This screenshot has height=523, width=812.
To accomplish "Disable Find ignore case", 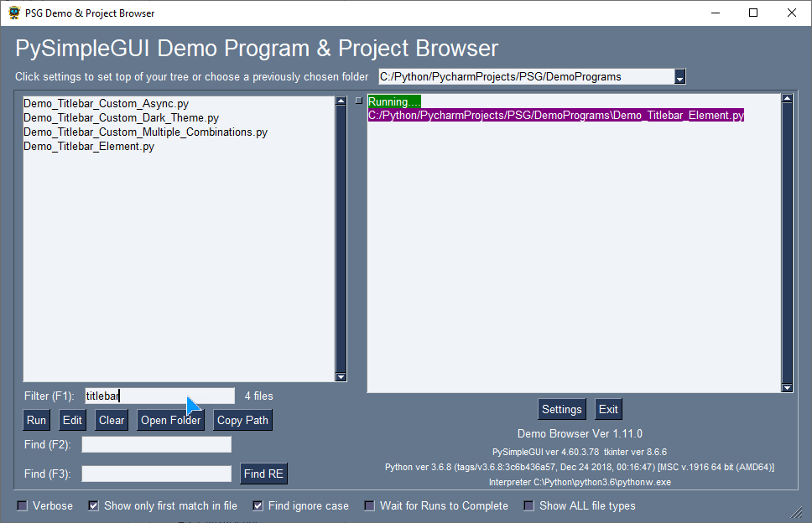I will [x=258, y=505].
